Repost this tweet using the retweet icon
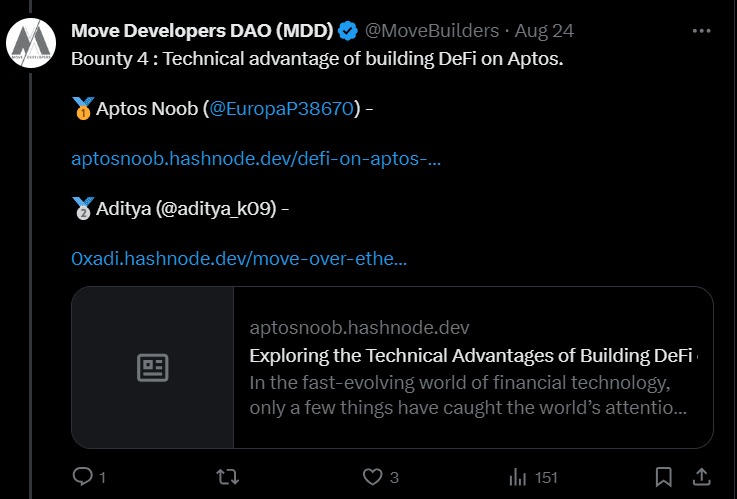 pos(227,476)
